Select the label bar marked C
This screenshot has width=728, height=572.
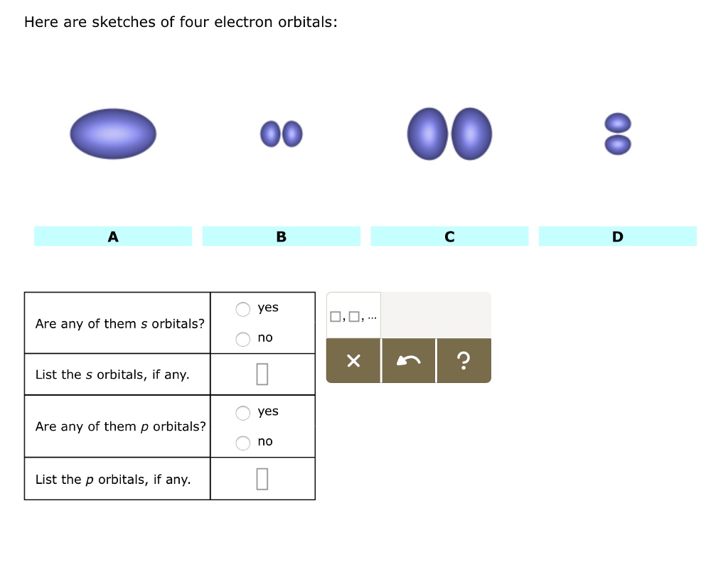pos(449,235)
